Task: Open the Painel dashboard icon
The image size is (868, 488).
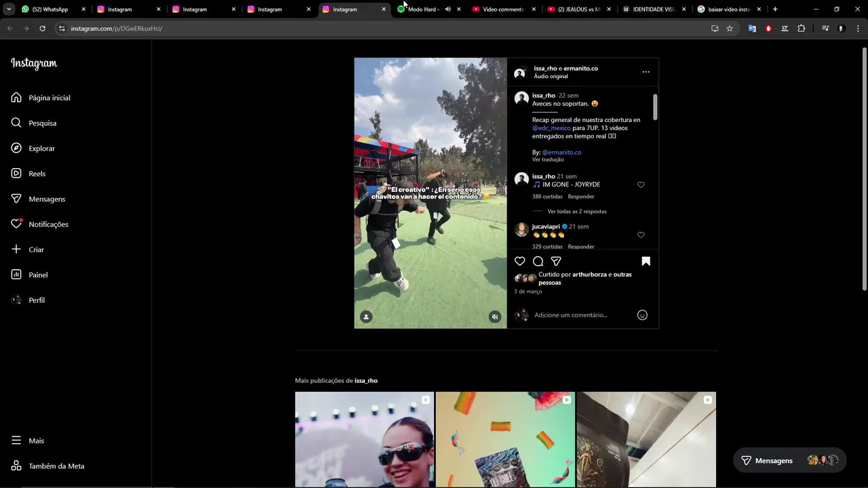Action: [16, 274]
